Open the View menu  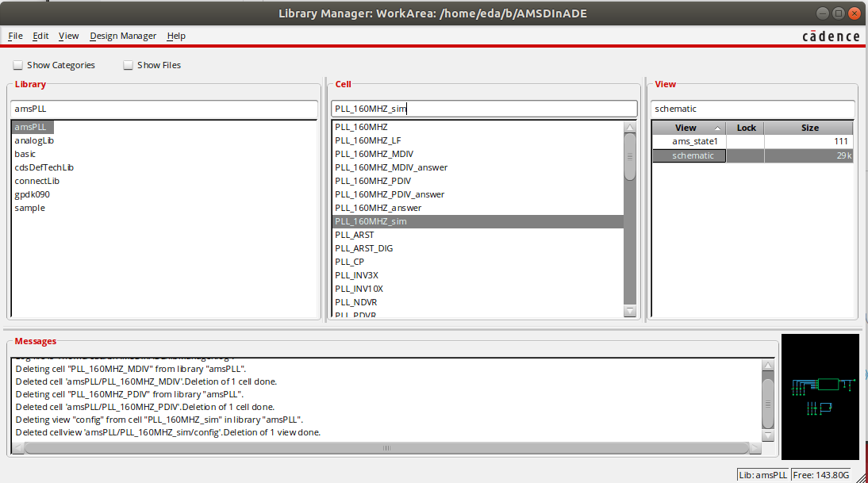coord(69,36)
